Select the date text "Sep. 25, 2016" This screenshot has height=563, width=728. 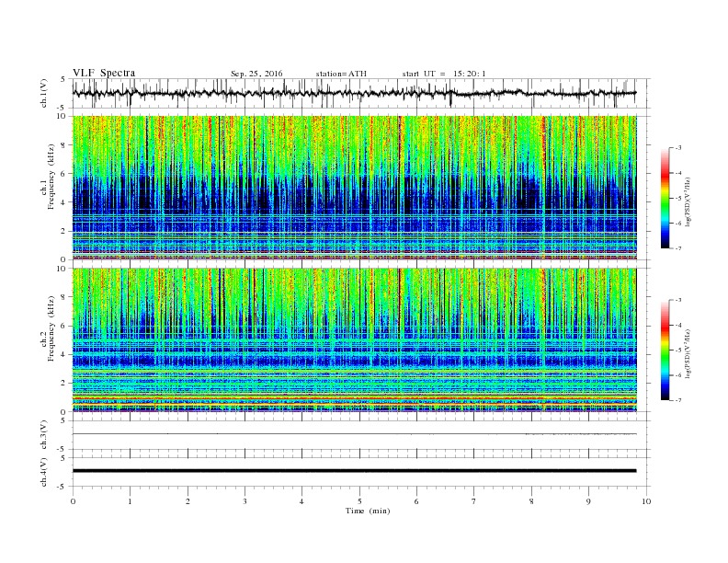click(256, 74)
